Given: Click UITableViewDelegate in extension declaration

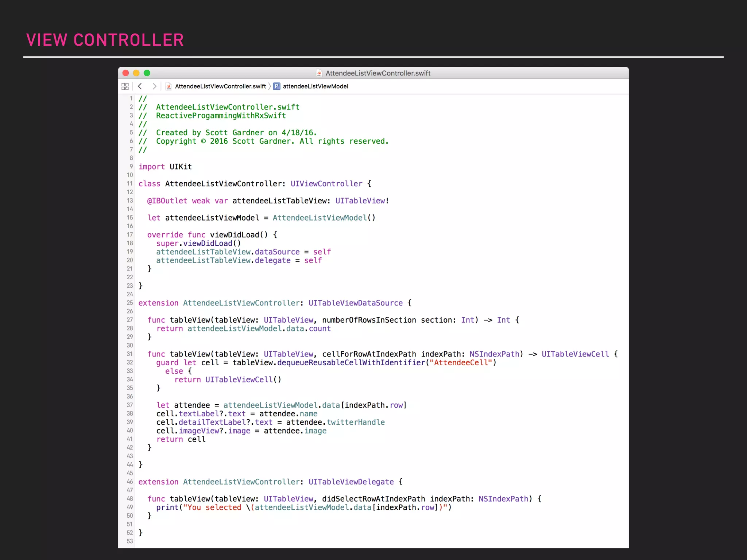Looking at the screenshot, I should [x=351, y=482].
